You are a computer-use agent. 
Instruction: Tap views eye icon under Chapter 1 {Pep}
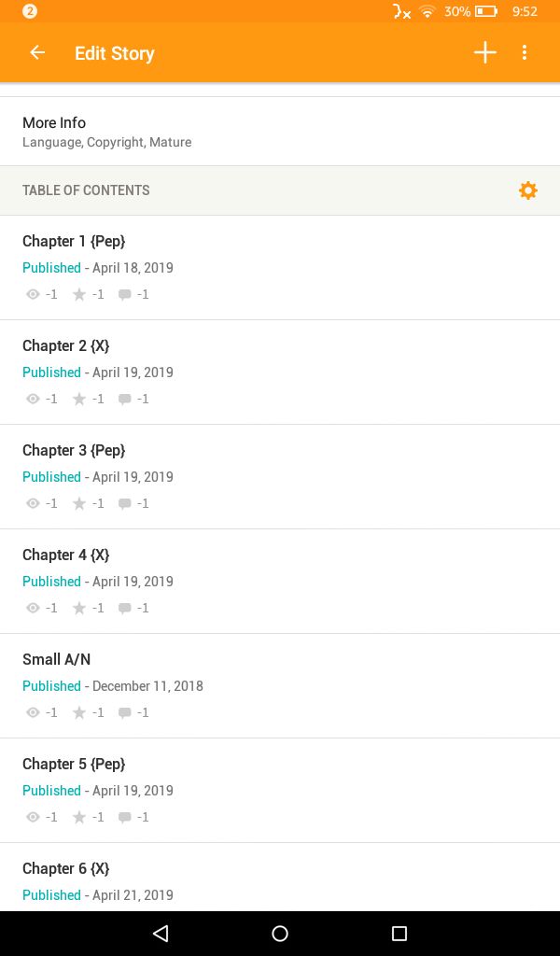(x=33, y=294)
